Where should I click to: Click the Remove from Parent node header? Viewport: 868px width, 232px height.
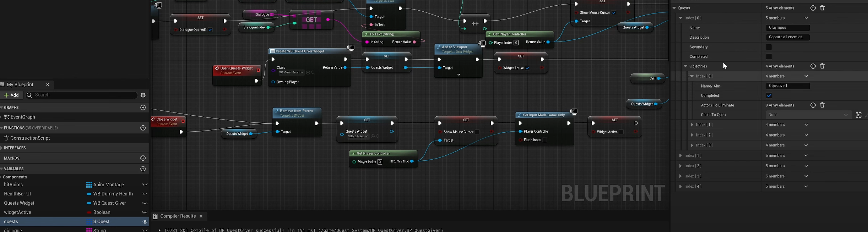[297, 113]
